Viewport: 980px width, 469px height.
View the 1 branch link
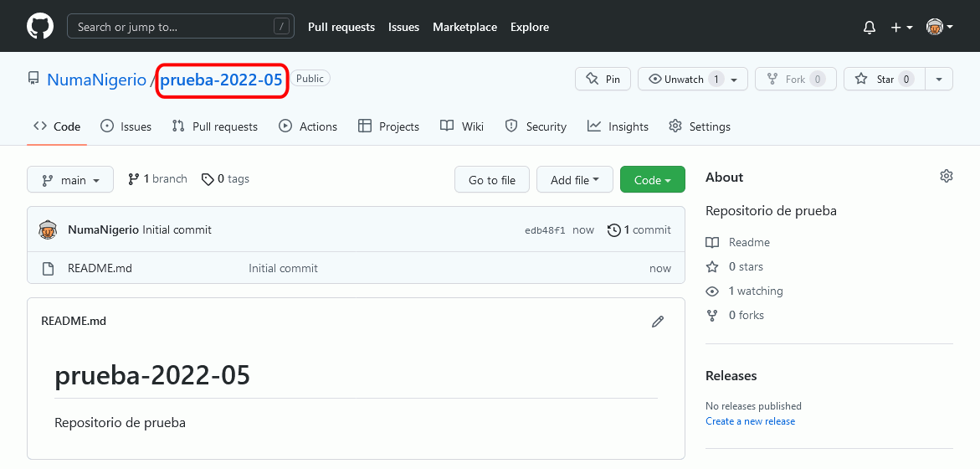click(x=157, y=179)
